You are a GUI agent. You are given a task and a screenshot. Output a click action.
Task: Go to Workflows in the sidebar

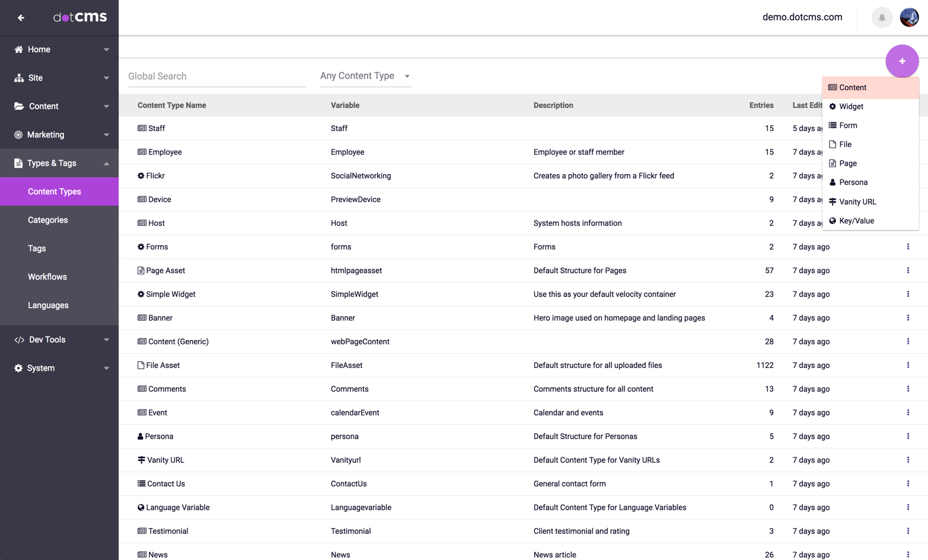click(x=47, y=277)
